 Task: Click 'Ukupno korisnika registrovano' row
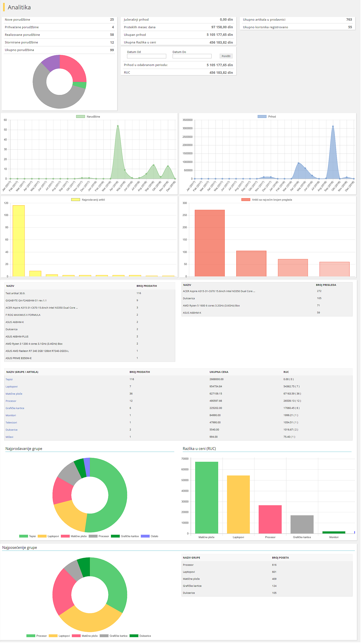click(299, 27)
